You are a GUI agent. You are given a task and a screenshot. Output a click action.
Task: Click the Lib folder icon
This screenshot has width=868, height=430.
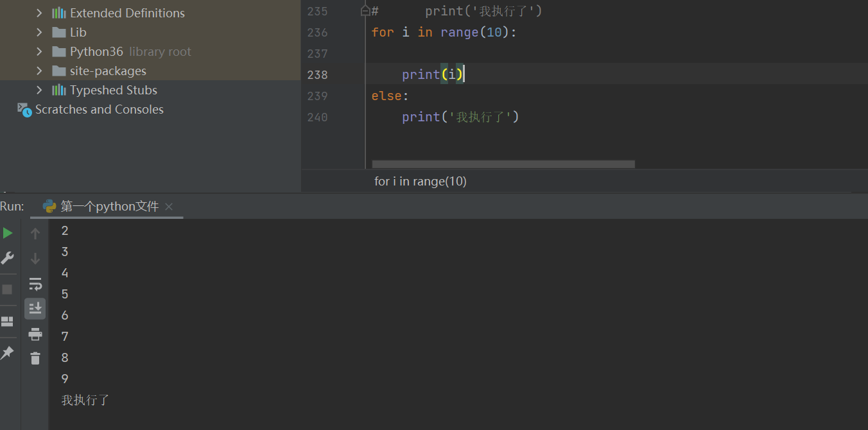click(x=59, y=32)
